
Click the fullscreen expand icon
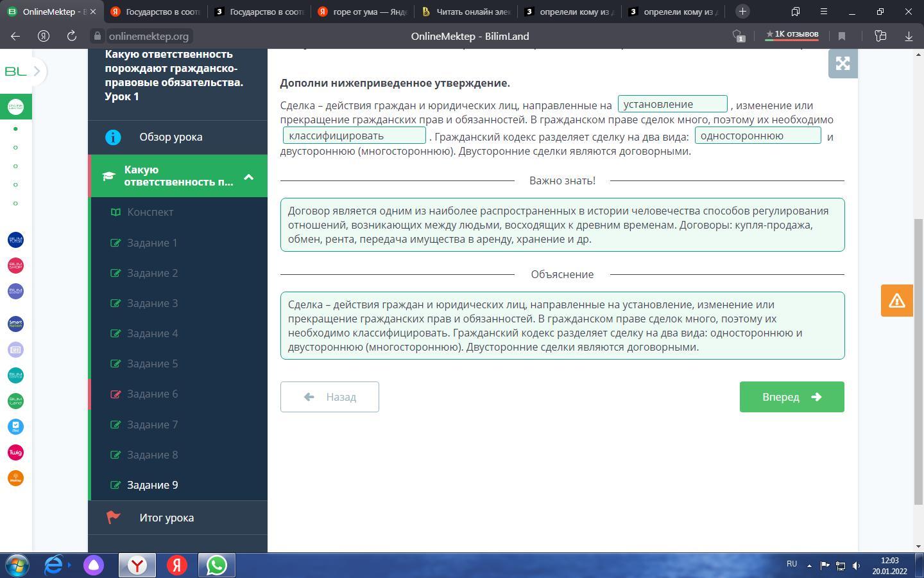pos(843,64)
